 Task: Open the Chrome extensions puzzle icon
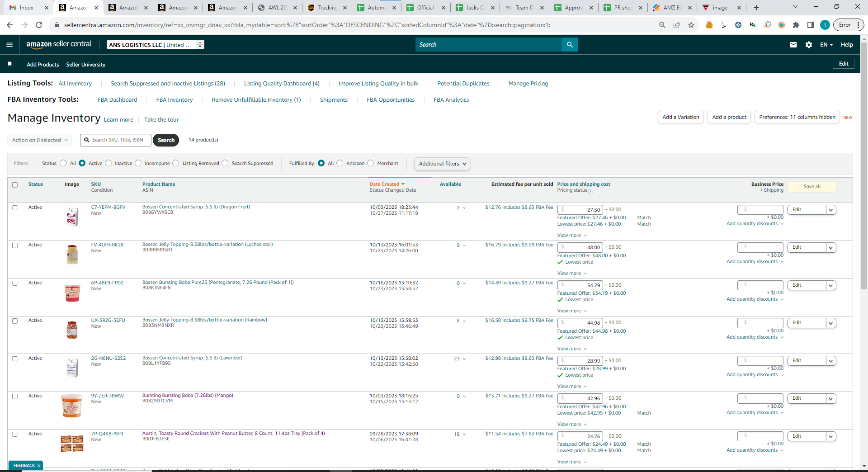coord(796,25)
